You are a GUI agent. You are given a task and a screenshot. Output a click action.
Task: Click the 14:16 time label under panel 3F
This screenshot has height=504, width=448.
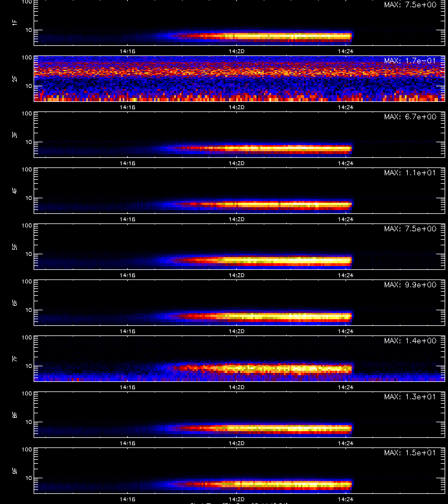pyautogui.click(x=127, y=164)
